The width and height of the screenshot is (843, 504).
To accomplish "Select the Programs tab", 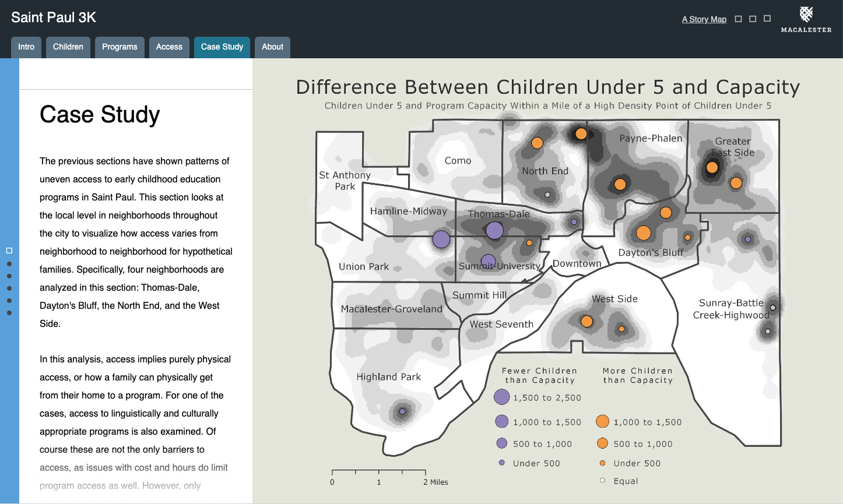I will click(x=120, y=47).
